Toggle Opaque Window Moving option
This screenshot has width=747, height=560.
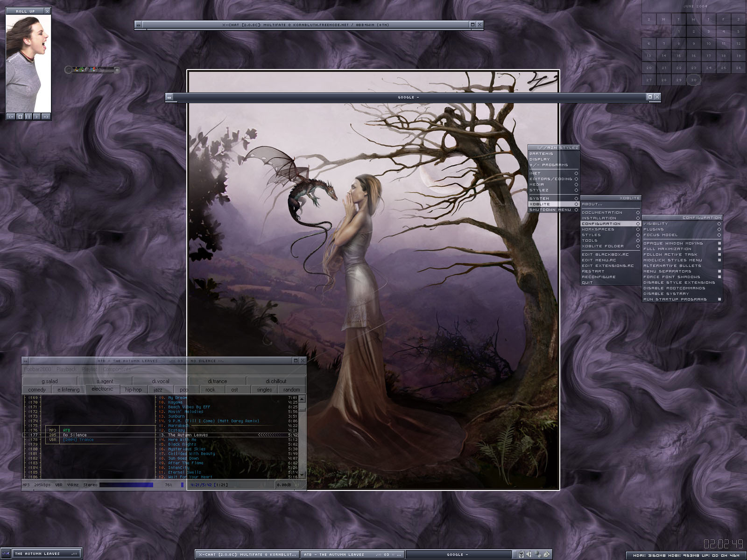point(682,243)
